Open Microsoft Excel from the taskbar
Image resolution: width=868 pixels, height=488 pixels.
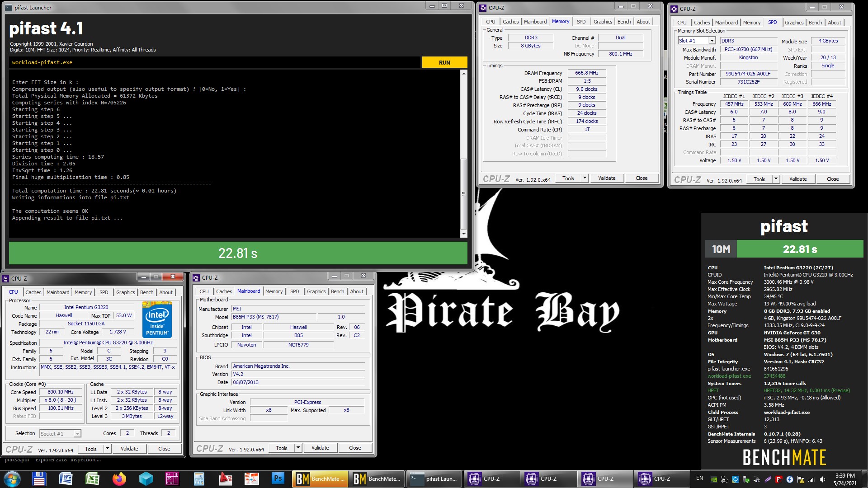[x=92, y=479]
